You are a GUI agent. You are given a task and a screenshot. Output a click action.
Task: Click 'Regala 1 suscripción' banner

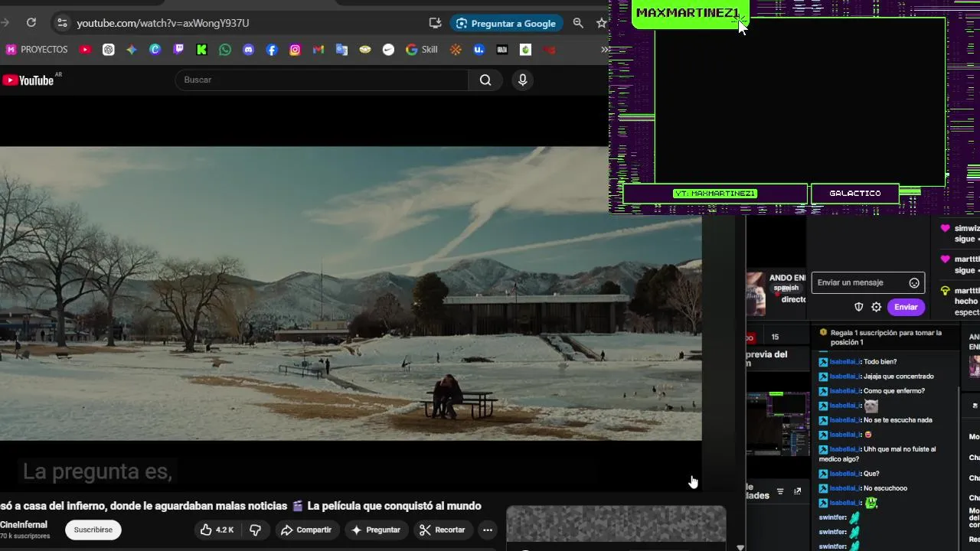(885, 337)
